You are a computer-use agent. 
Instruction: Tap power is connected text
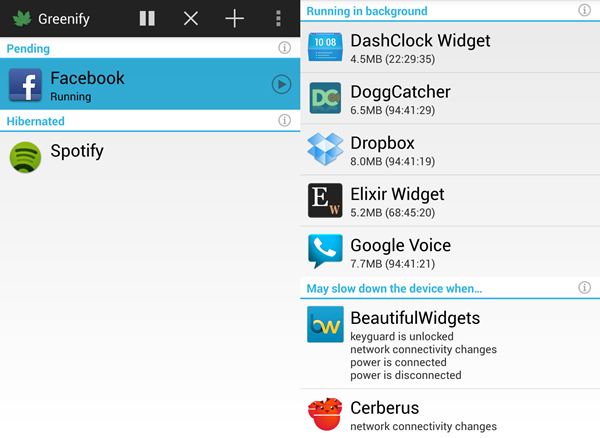[x=398, y=362]
